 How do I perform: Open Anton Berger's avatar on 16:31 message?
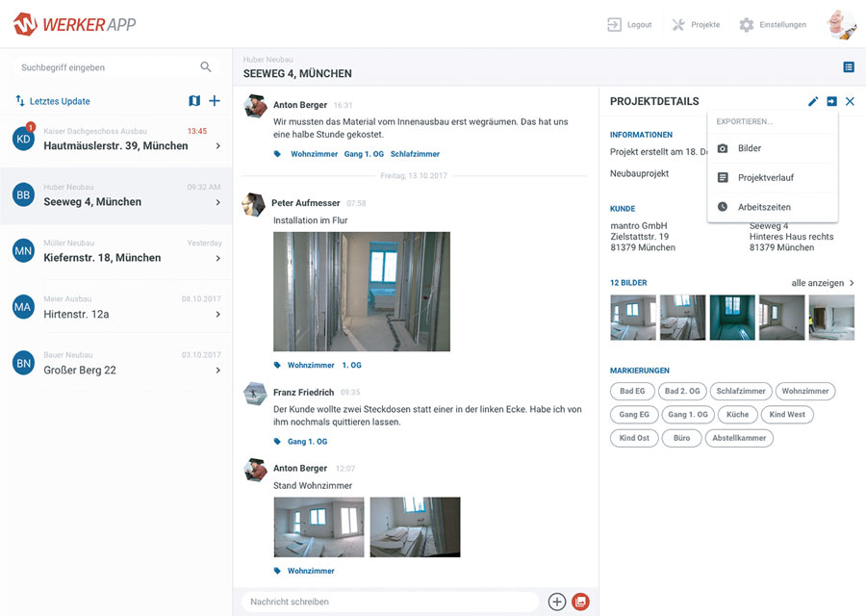[x=255, y=106]
